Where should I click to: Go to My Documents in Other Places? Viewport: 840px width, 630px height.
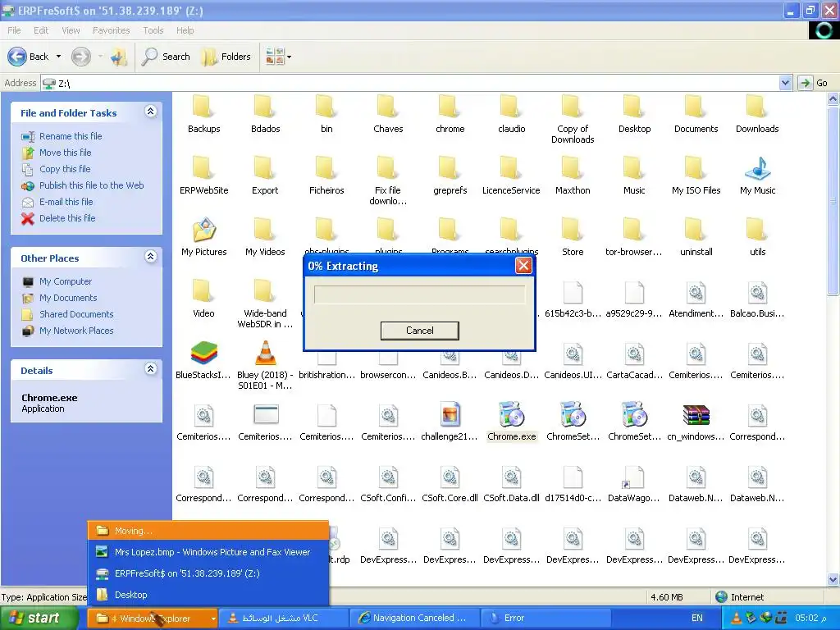tap(68, 298)
